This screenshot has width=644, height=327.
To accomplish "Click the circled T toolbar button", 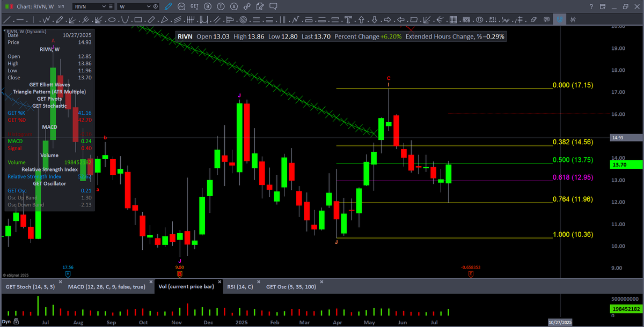I will [x=221, y=6].
